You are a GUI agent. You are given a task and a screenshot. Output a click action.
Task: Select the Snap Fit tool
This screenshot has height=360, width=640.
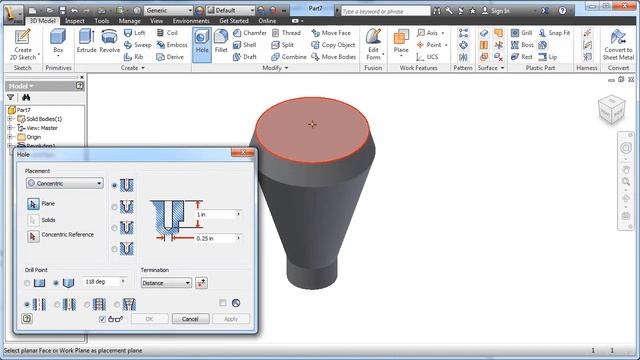[554, 33]
